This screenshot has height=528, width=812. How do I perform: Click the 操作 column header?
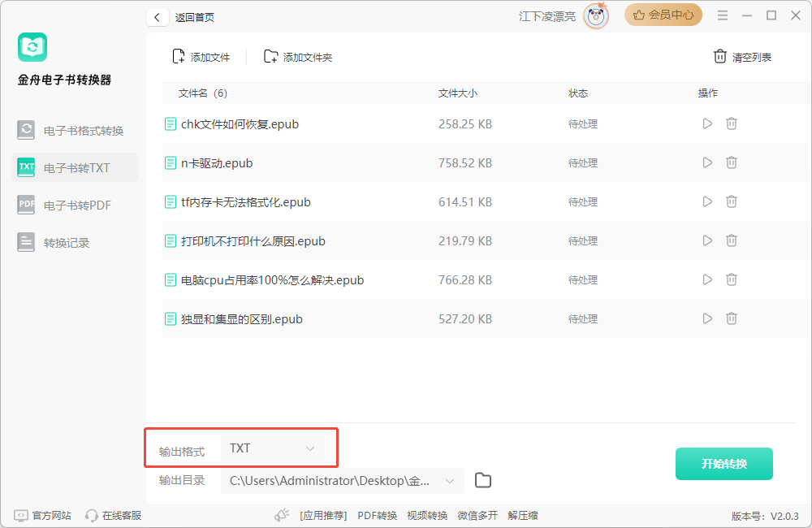pyautogui.click(x=708, y=93)
